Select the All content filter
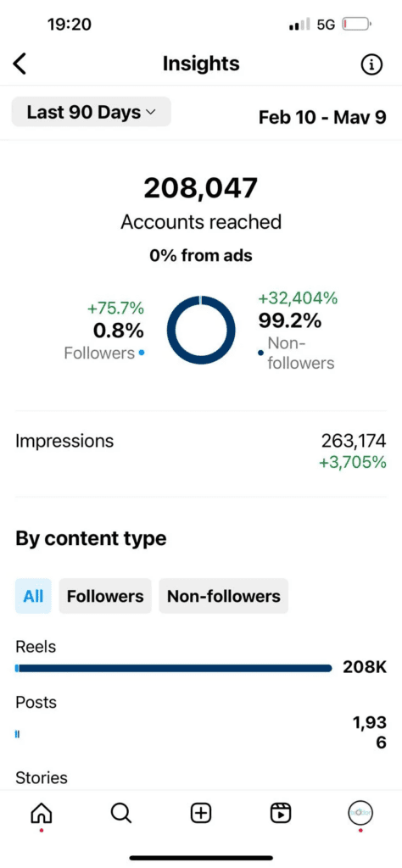 pyautogui.click(x=33, y=596)
